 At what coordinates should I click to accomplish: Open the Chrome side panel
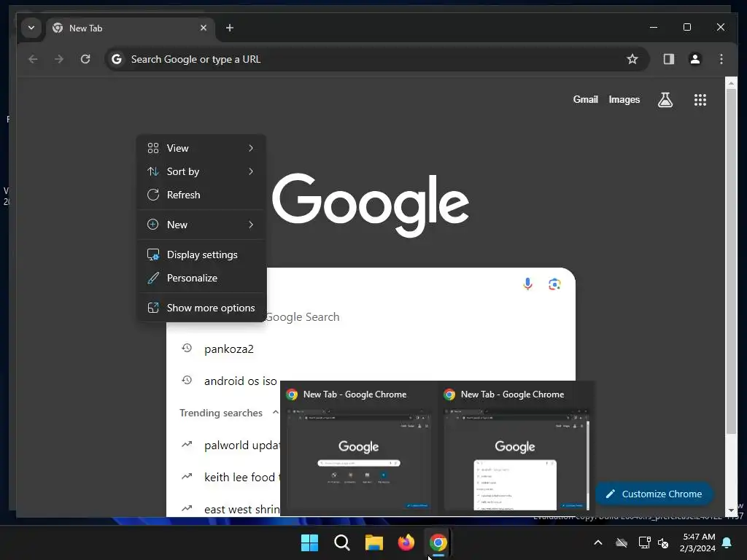click(x=669, y=59)
